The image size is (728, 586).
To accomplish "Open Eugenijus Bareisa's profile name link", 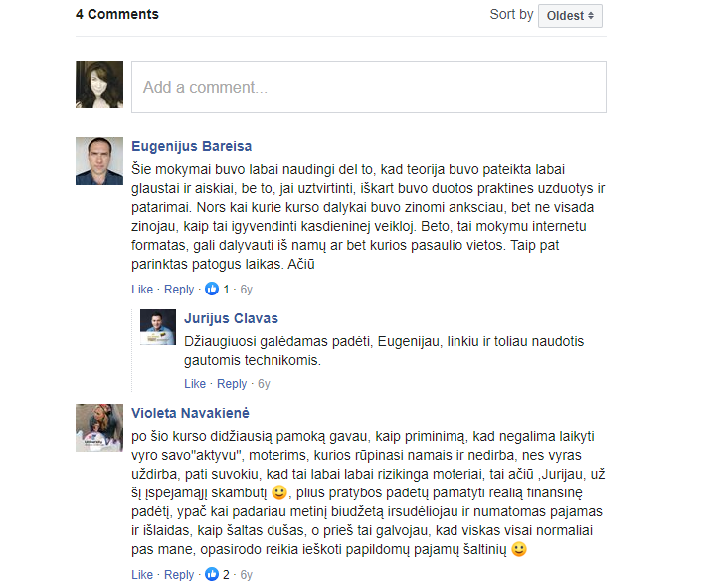I will tap(191, 146).
